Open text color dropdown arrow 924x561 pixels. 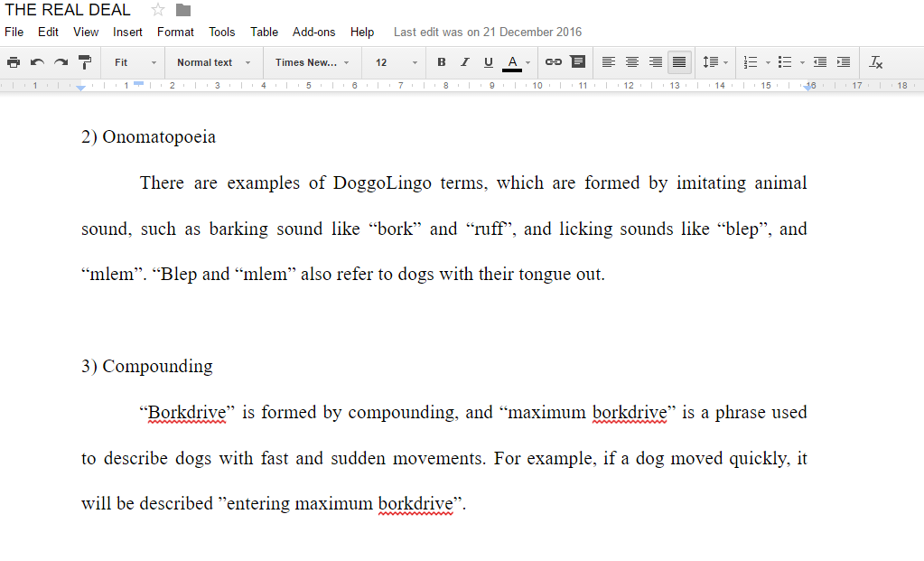[528, 62]
